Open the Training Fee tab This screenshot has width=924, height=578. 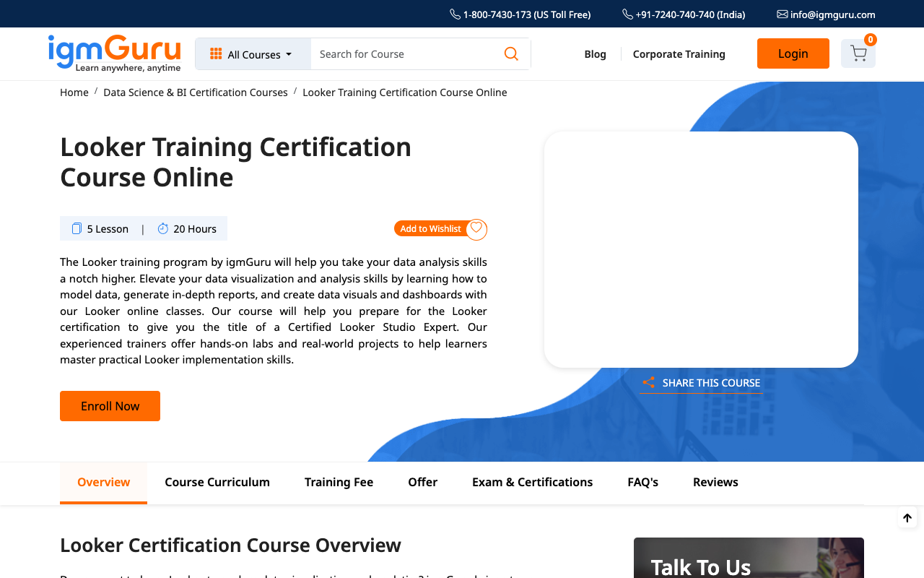[x=339, y=483]
